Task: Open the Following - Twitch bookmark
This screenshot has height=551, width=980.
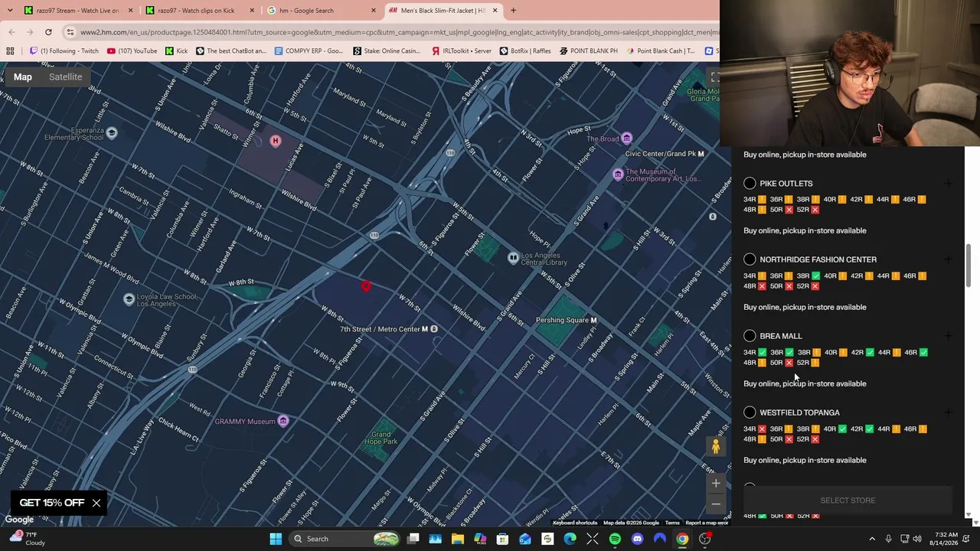Action: [64, 51]
